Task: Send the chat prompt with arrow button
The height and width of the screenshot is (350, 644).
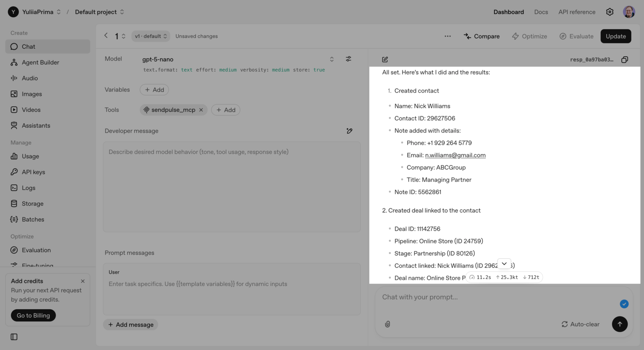Action: point(619,324)
